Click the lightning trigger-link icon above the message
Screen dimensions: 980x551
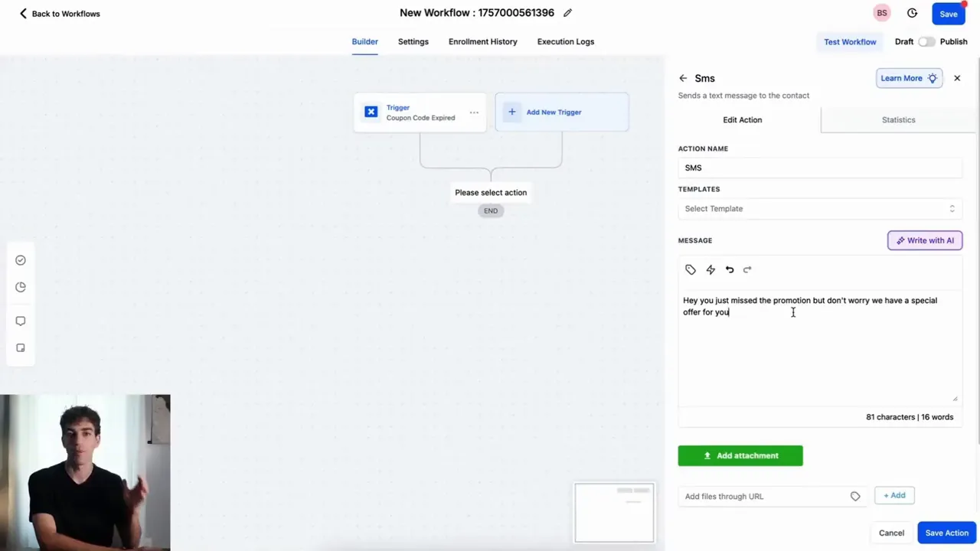coord(710,269)
